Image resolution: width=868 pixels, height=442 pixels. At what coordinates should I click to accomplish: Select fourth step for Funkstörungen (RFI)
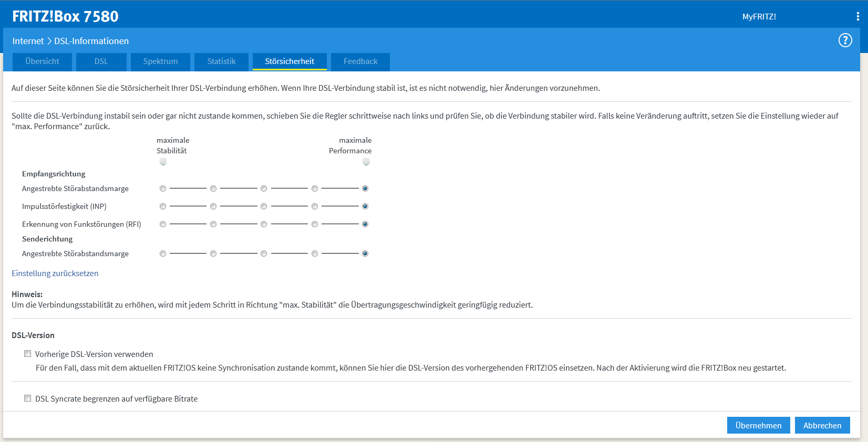pos(315,224)
